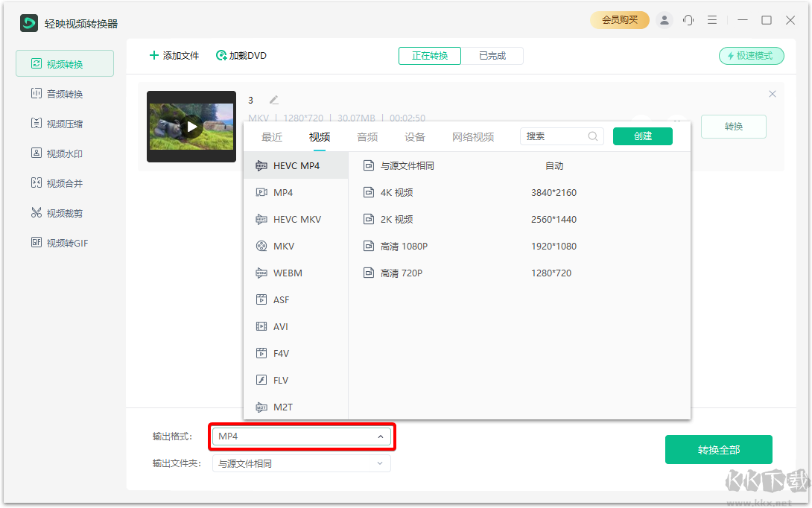The height and width of the screenshot is (508, 812).
Task: Expand the 输出文件夹 dropdown
Action: click(x=301, y=463)
